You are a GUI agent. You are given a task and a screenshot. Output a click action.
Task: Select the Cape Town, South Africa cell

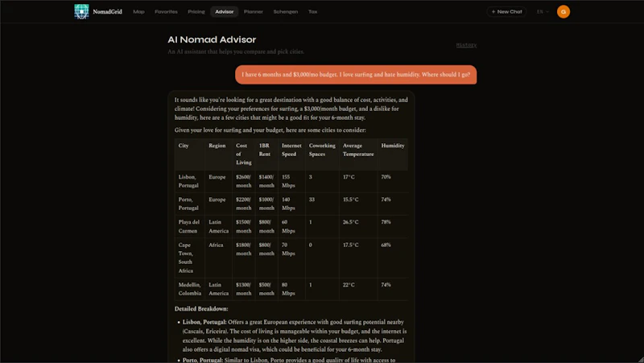(188, 258)
